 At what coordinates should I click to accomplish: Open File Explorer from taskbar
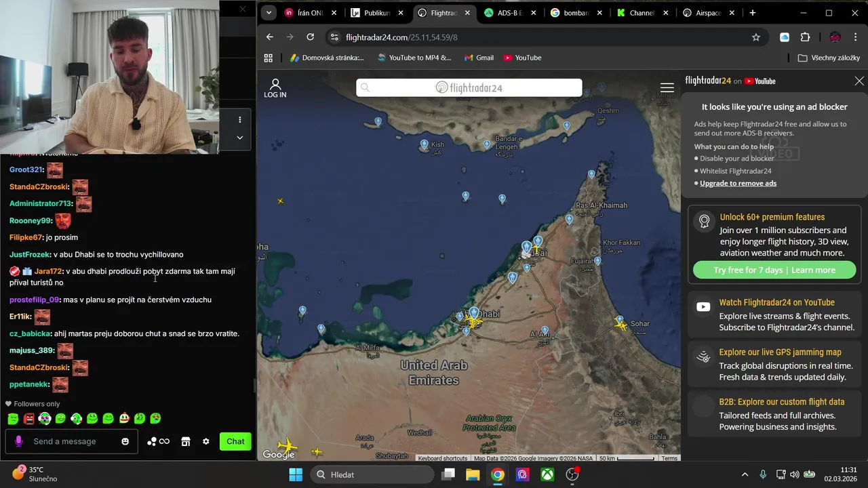click(473, 474)
